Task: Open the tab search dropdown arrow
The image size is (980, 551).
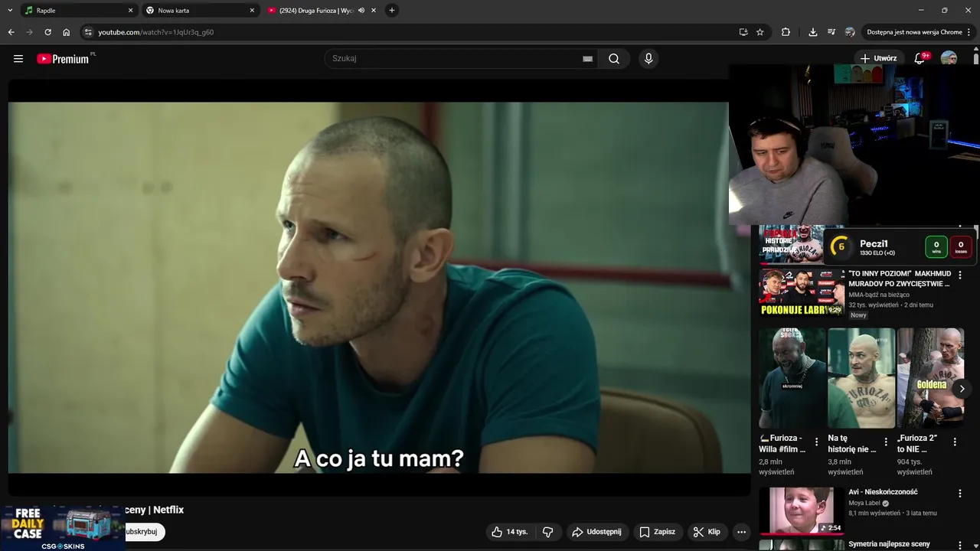Action: [x=10, y=11]
